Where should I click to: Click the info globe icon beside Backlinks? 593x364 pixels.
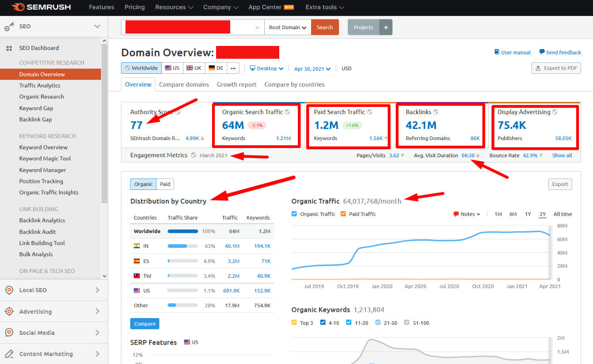click(x=436, y=112)
